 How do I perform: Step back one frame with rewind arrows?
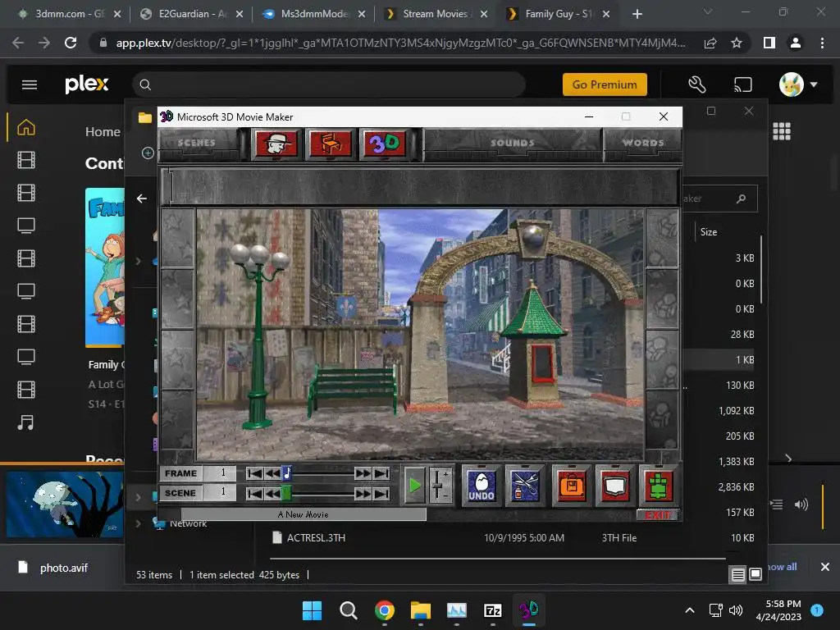272,473
